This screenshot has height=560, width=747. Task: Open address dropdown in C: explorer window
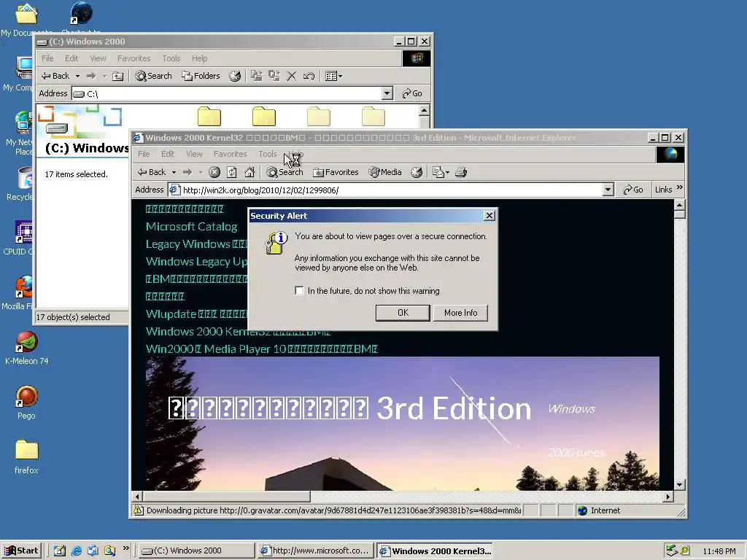(387, 93)
